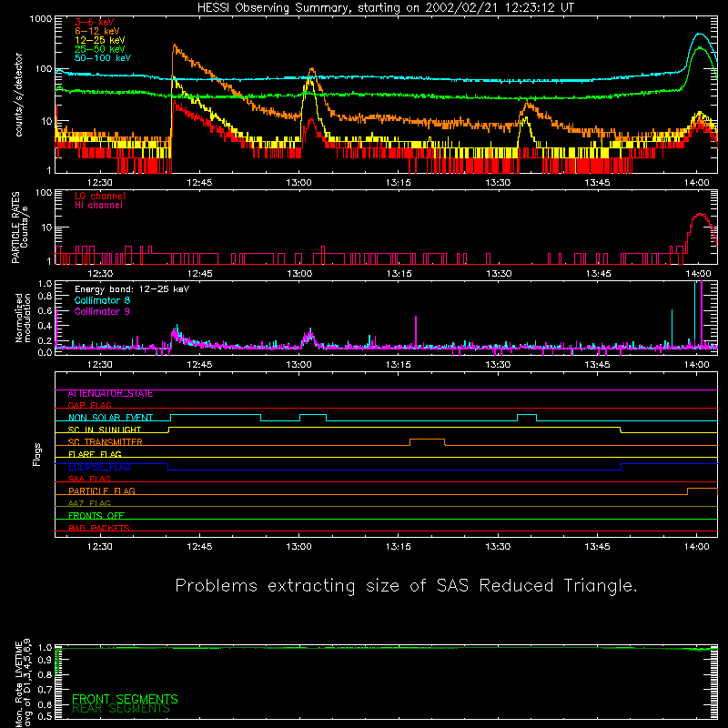Click the LO channel legend entry
This screenshot has height=728, width=728.
pyautogui.click(x=100, y=197)
